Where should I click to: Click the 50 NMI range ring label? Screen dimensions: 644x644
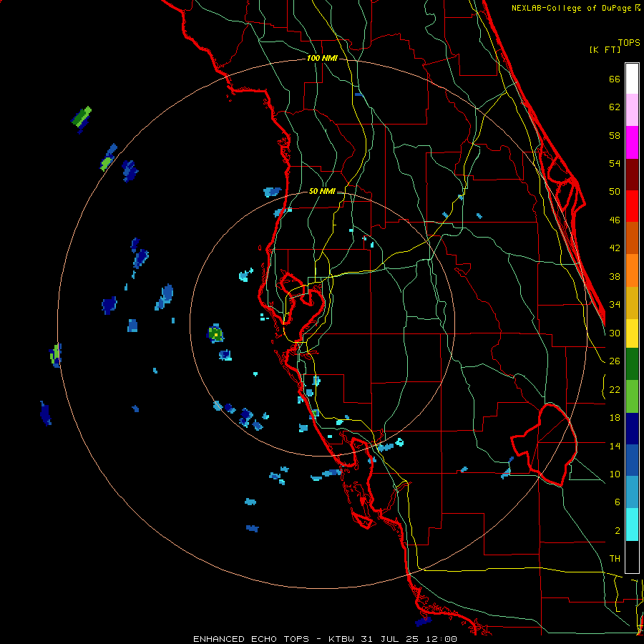(322, 191)
